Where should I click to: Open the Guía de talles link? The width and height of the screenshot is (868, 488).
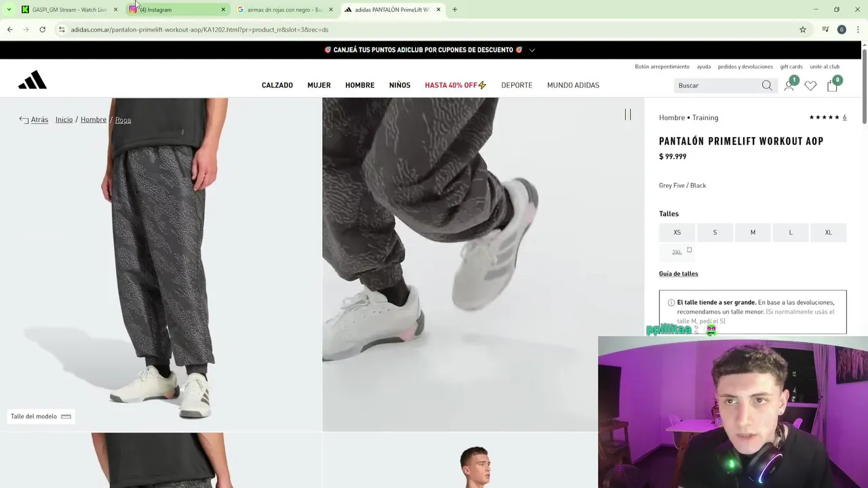point(678,274)
